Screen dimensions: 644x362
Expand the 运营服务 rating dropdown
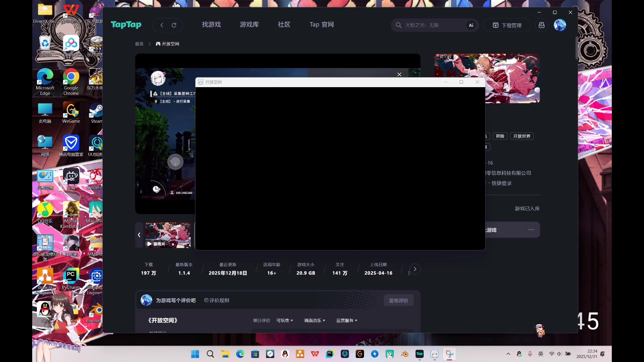point(346,321)
